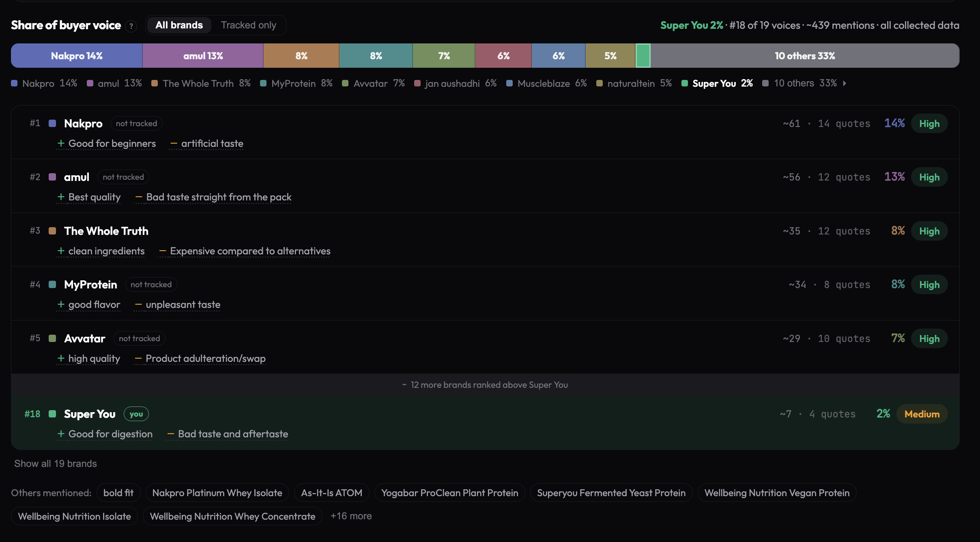Click Avvatar's not tracked badge
This screenshot has width=980, height=542.
click(x=140, y=338)
